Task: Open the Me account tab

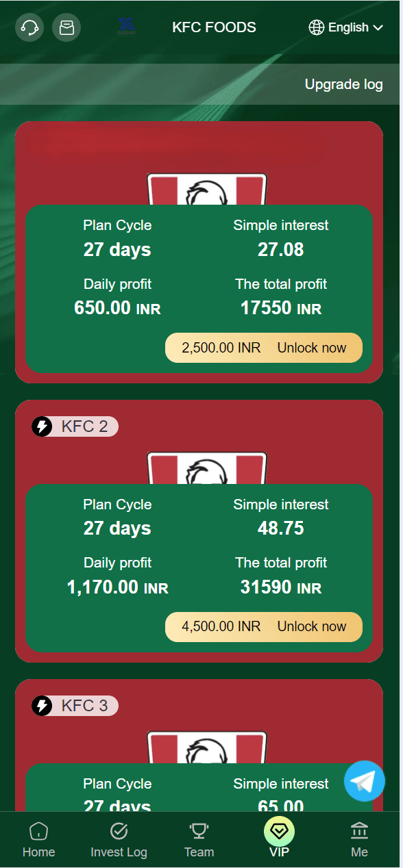Action: (x=359, y=840)
